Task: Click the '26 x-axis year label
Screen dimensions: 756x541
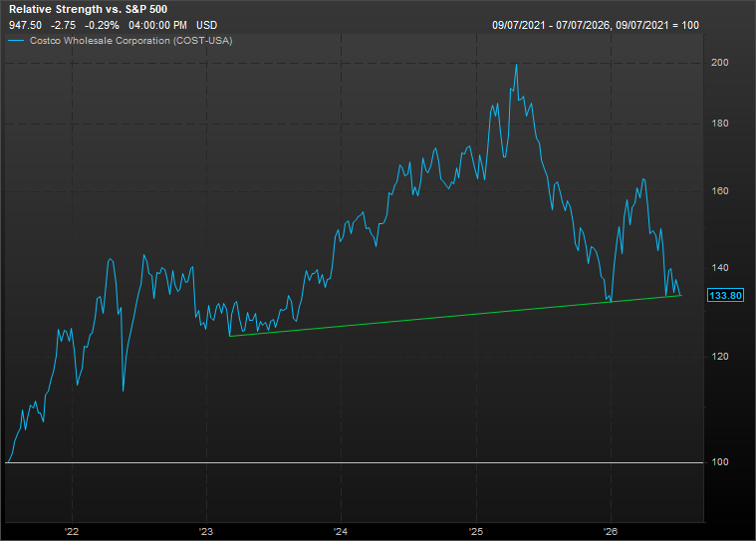Action: click(611, 531)
